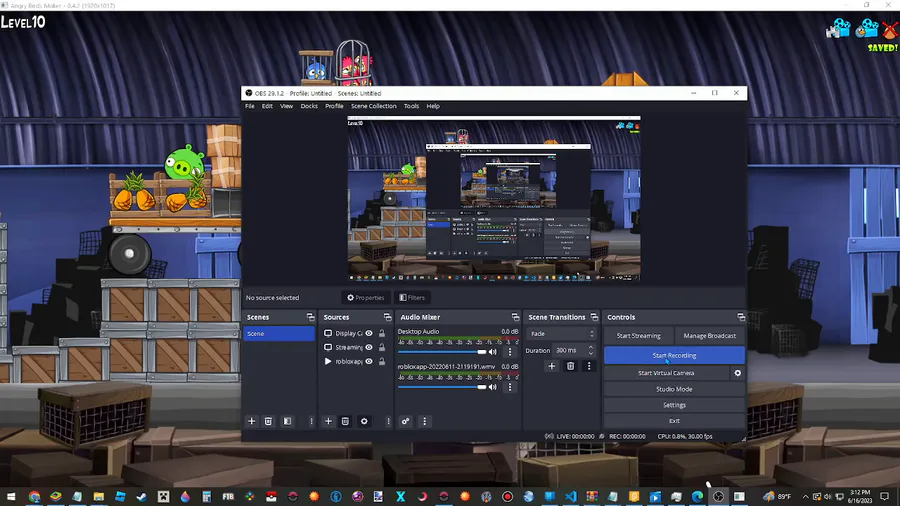
Task: Open Visual Studio Code from taskbar
Action: (x=571, y=496)
